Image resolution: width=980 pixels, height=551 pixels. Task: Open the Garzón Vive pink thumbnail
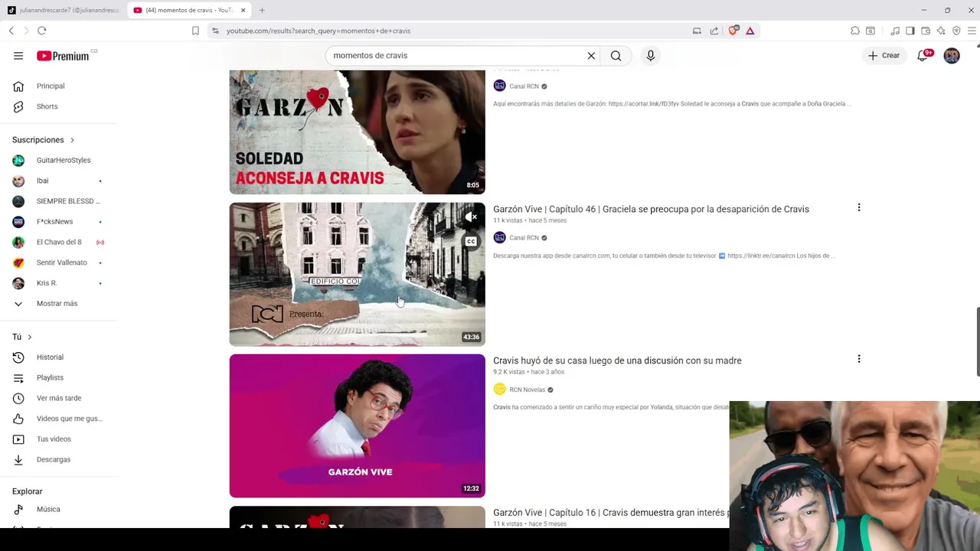(357, 425)
